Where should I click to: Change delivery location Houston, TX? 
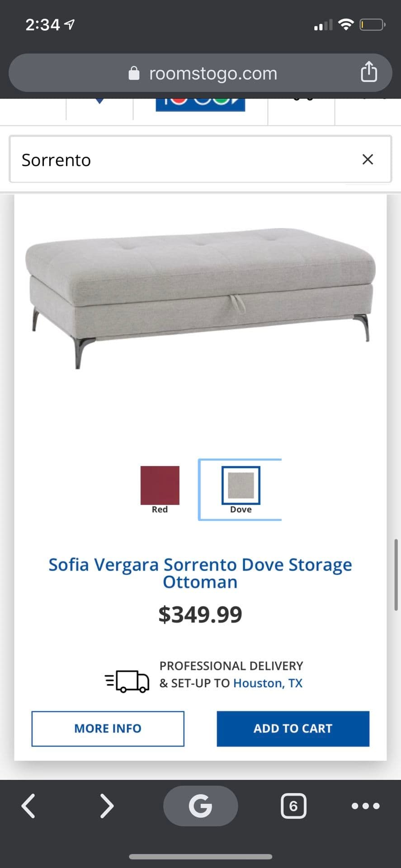[268, 683]
